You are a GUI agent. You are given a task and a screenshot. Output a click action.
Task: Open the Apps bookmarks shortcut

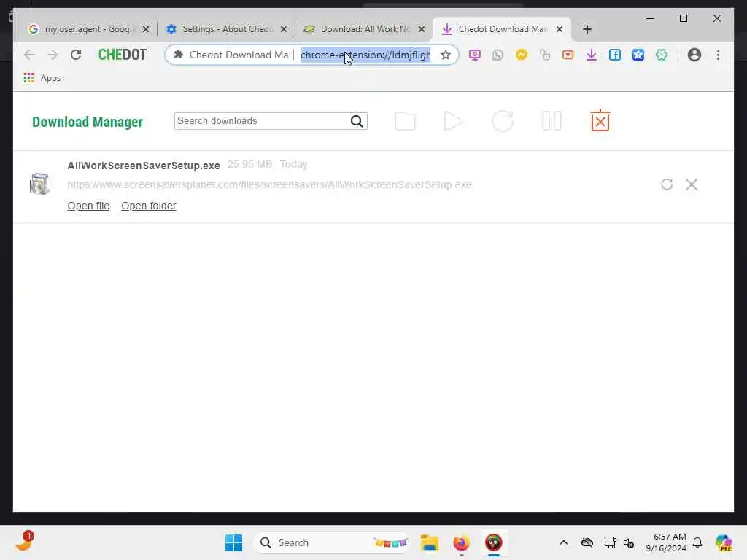tap(42, 77)
